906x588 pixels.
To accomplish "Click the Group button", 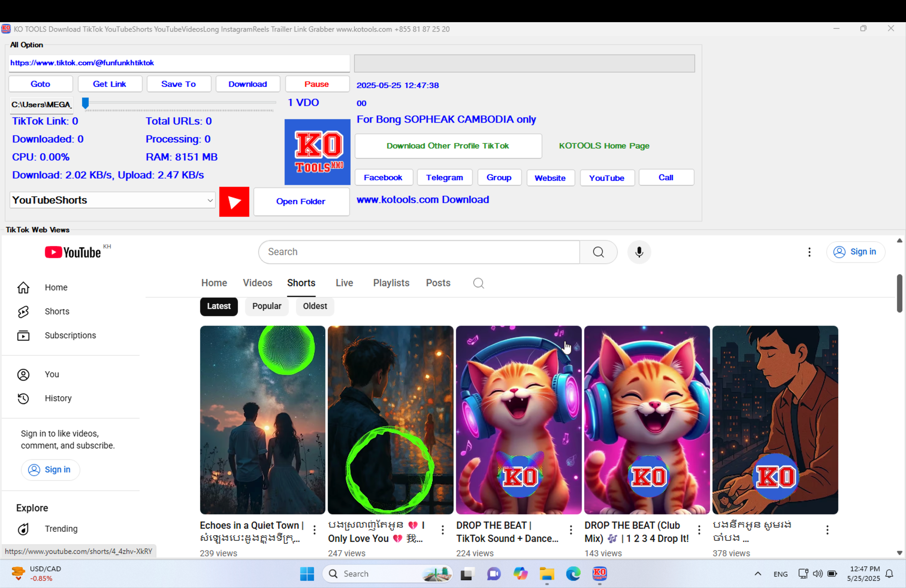I will pos(499,178).
